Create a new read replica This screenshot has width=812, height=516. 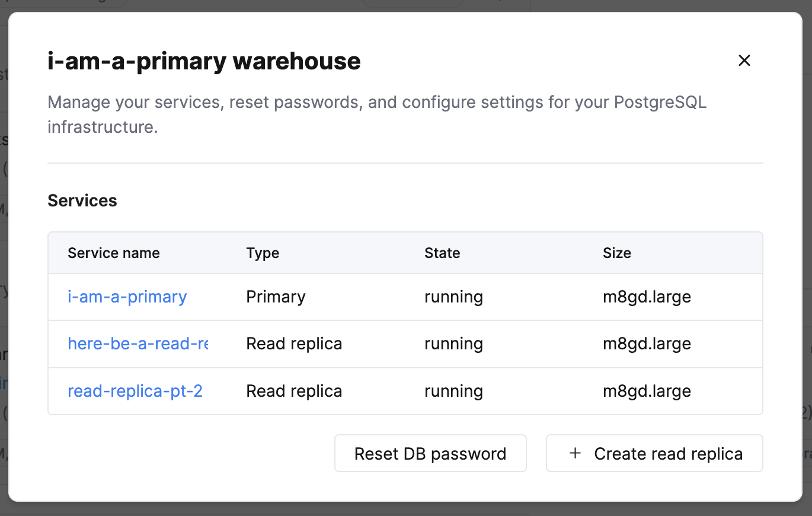pos(654,453)
